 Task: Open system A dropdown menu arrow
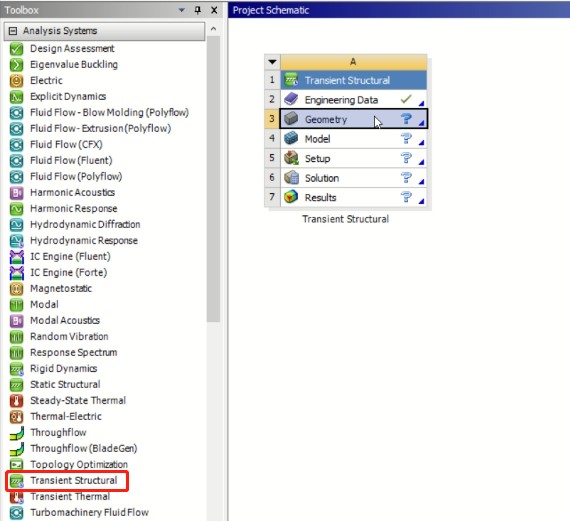tap(272, 62)
